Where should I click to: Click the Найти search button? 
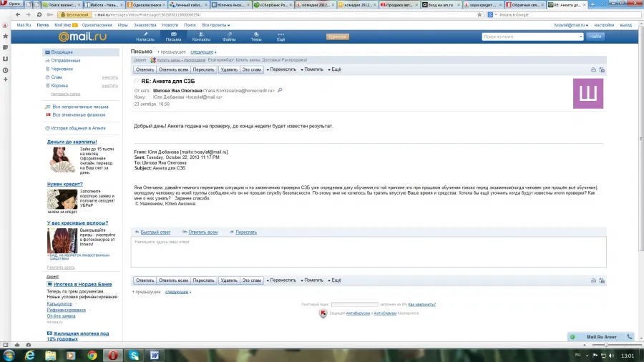click(x=595, y=36)
